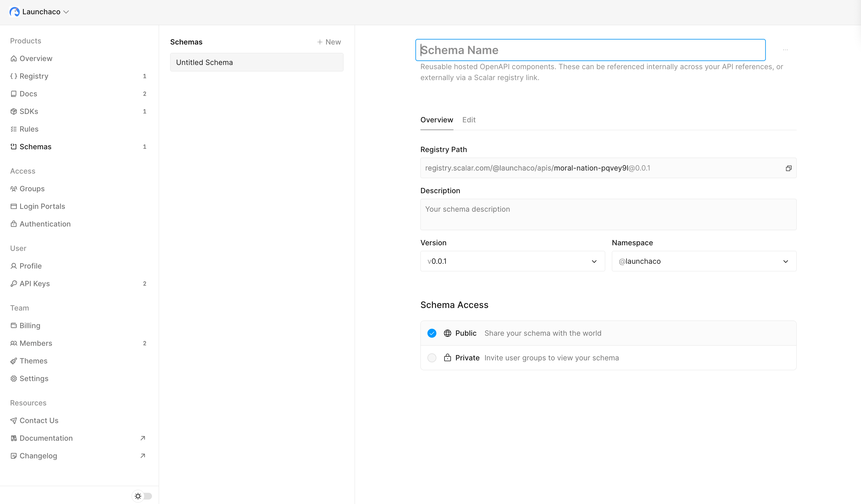The image size is (861, 504).
Task: Select the Overview tab
Action: pos(437,120)
